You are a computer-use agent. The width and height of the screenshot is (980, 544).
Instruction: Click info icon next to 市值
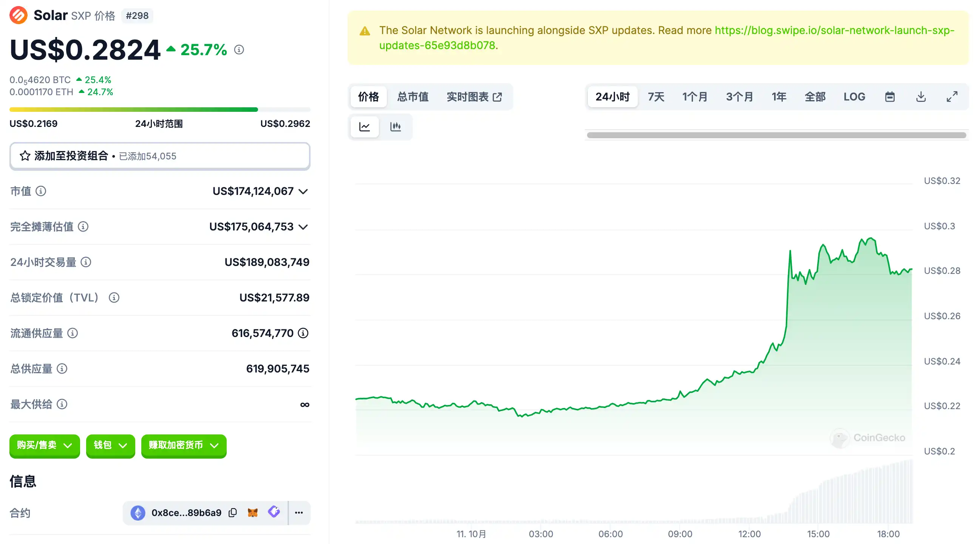click(41, 191)
